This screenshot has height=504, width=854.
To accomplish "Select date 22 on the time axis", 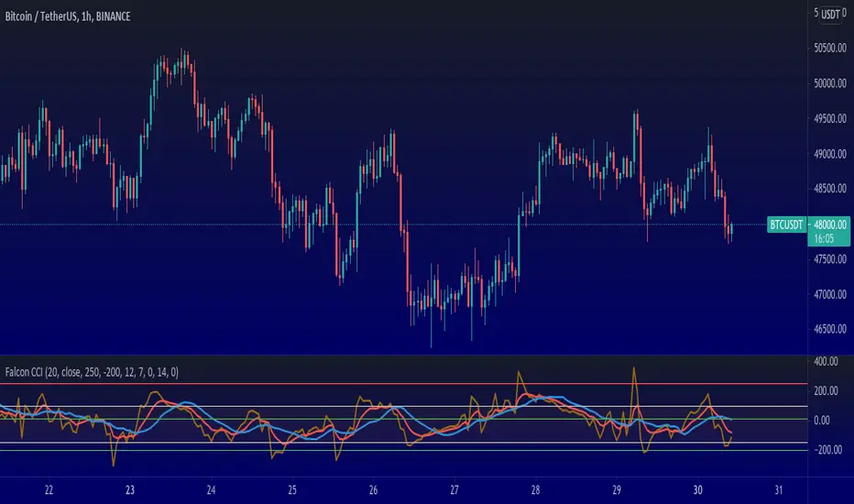I will (49, 490).
